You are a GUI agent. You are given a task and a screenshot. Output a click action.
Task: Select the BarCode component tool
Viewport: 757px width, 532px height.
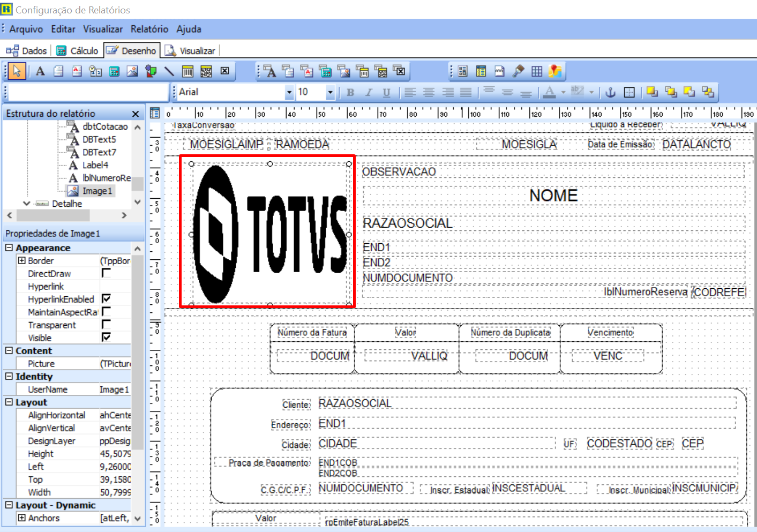188,71
